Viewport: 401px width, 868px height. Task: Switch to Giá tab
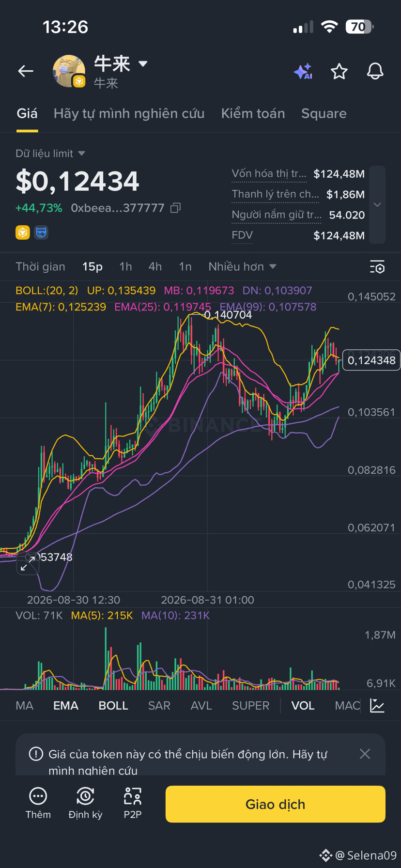click(x=27, y=113)
